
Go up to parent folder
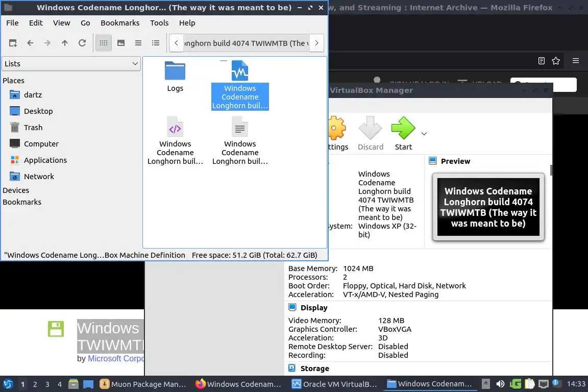pos(65,43)
